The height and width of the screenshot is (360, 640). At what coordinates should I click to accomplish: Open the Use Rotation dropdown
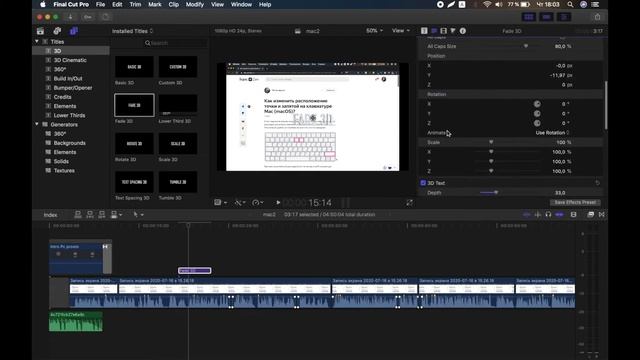(x=552, y=133)
